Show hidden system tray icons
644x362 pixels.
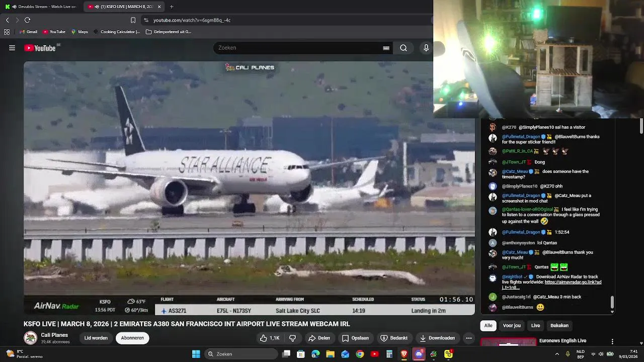coord(557,354)
